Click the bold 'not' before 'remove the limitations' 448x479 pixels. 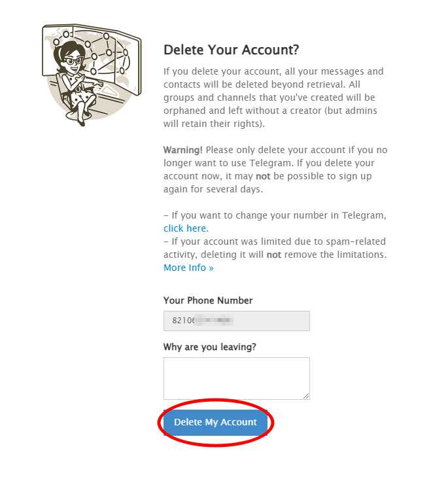[273, 255]
